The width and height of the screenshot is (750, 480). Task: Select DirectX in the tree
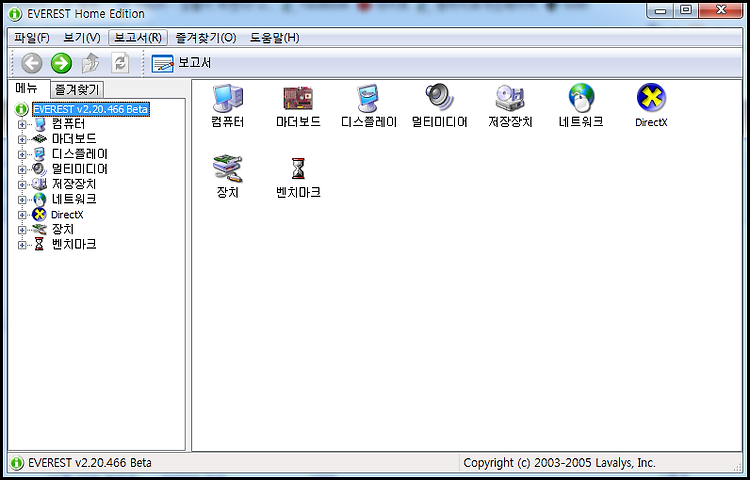tap(67, 215)
